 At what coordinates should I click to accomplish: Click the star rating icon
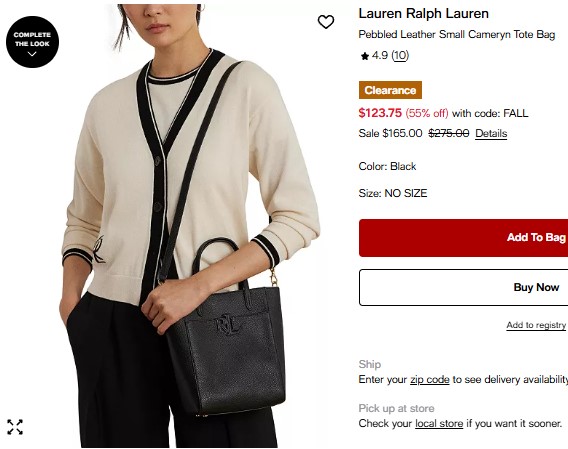364,56
